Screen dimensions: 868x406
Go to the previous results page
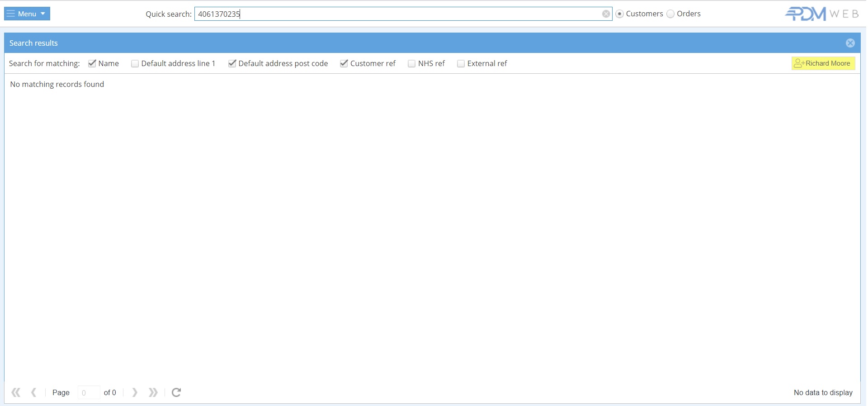(34, 392)
